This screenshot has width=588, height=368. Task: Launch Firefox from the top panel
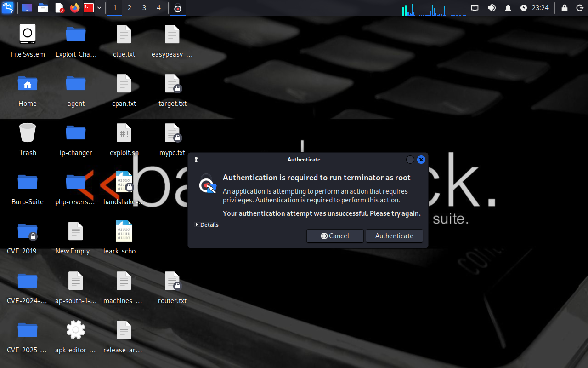tap(74, 8)
